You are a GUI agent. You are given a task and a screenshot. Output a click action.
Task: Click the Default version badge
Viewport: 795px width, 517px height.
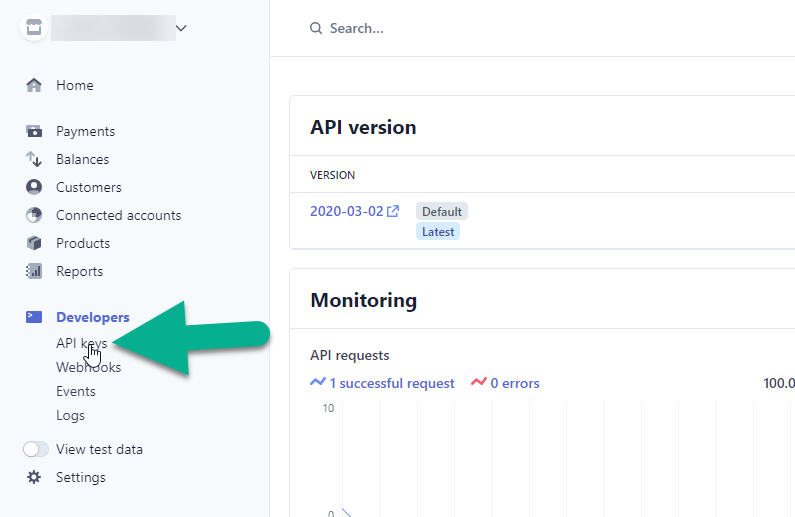(442, 211)
